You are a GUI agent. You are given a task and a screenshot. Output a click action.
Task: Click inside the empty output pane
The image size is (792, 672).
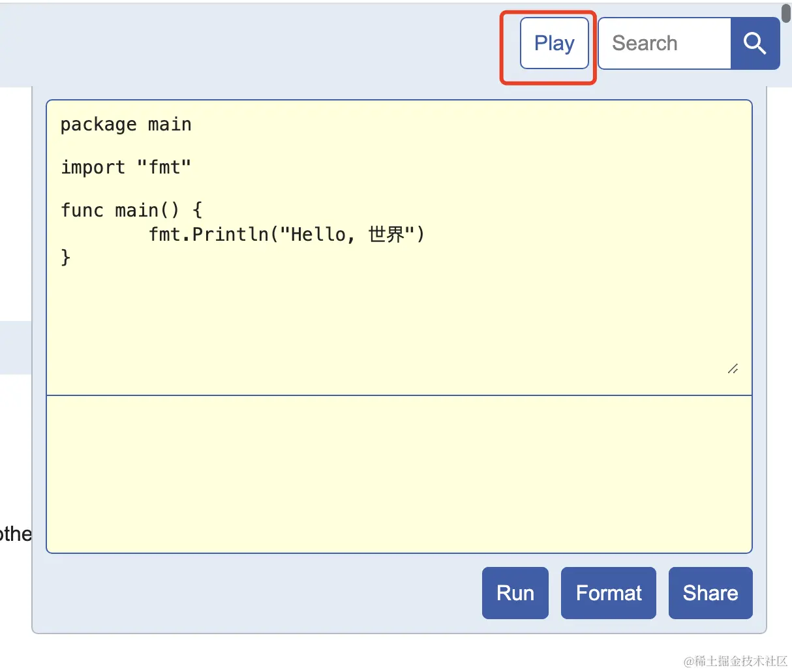click(x=399, y=474)
